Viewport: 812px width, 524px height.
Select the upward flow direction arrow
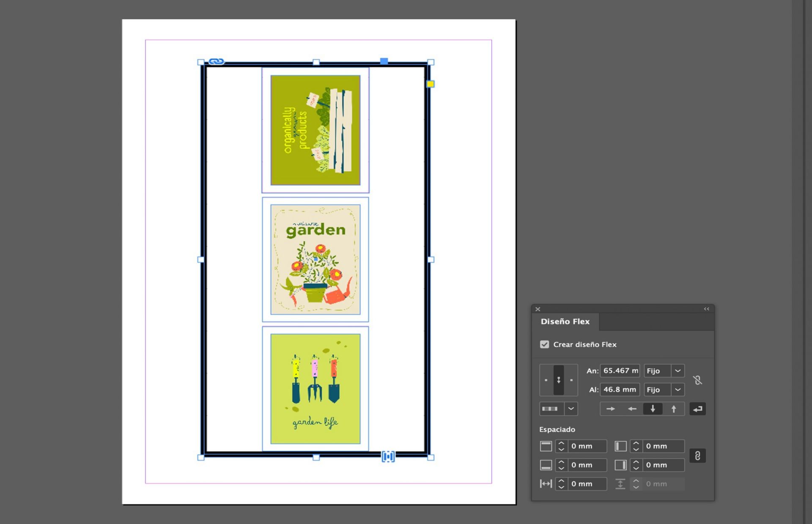pos(675,409)
